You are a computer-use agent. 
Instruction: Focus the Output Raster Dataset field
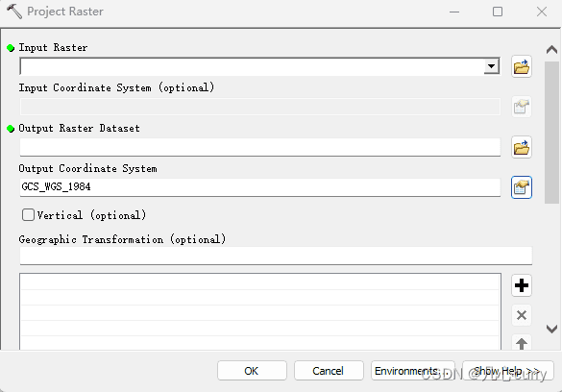pos(259,147)
